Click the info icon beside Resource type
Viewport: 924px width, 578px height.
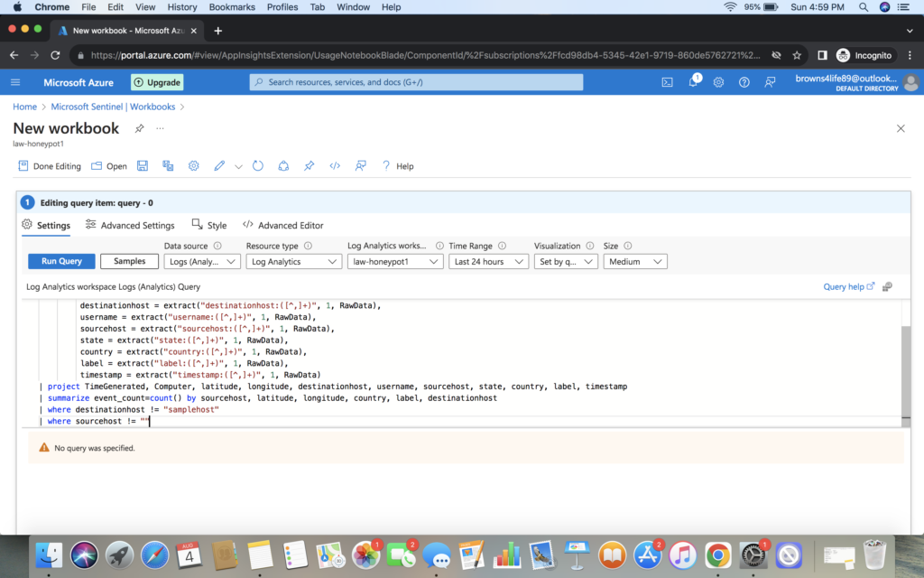click(308, 246)
